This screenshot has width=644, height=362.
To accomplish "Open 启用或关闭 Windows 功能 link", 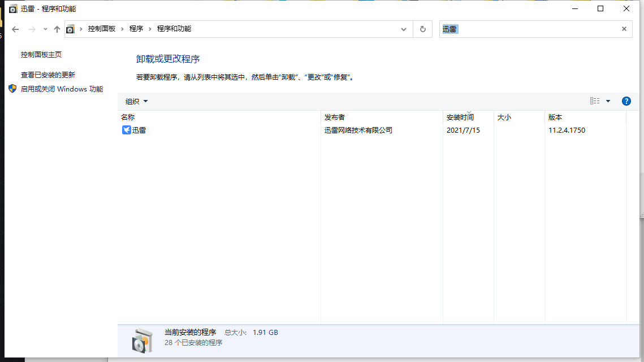I will tap(62, 89).
